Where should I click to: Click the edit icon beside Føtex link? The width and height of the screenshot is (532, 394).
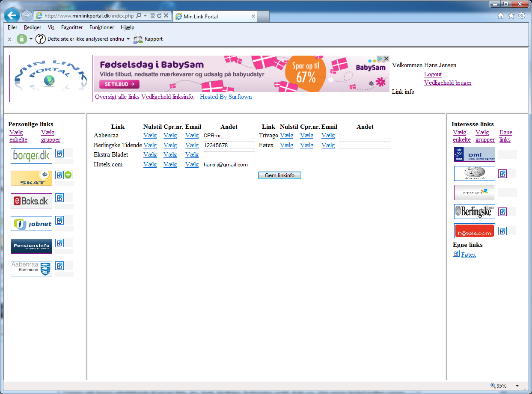click(x=456, y=254)
